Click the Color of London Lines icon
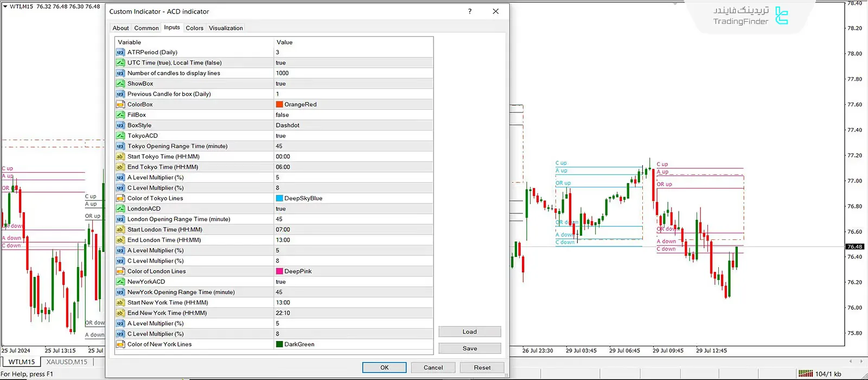This screenshot has height=380, width=868. [x=120, y=271]
